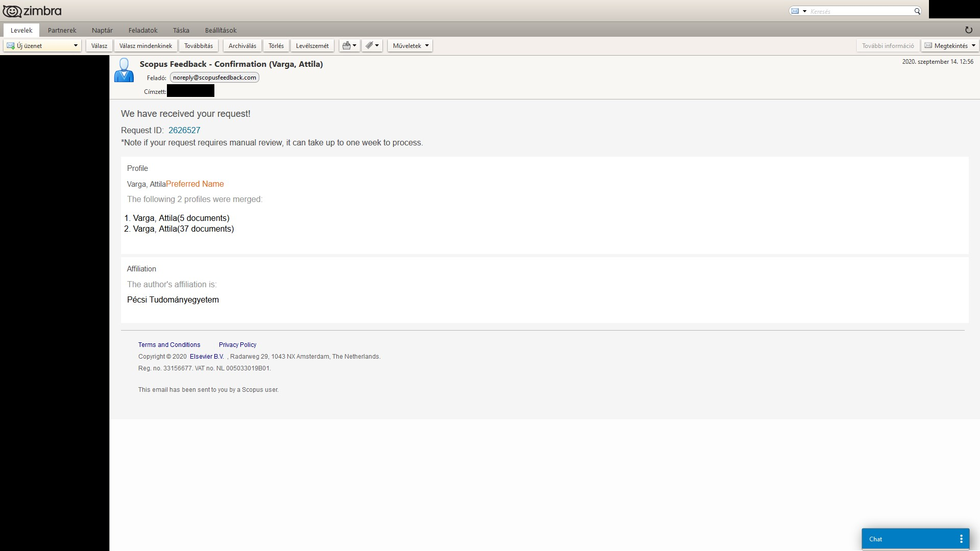Open dropdown arrow beside tag icon
Image resolution: width=980 pixels, height=551 pixels.
(x=377, y=45)
